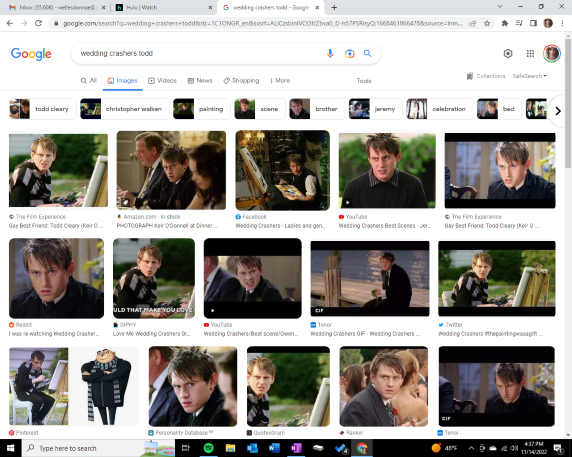Open Google Lens camera search
The height and width of the screenshot is (457, 572).
(349, 54)
